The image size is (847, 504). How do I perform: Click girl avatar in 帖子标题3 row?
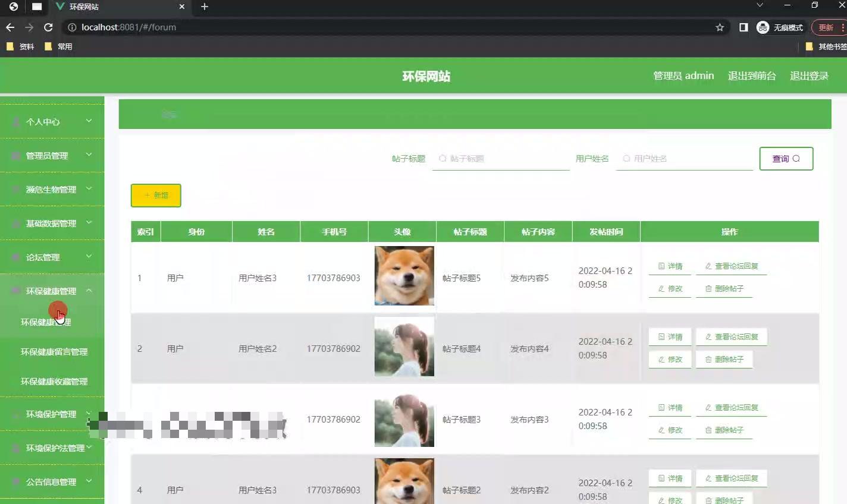pos(404,417)
